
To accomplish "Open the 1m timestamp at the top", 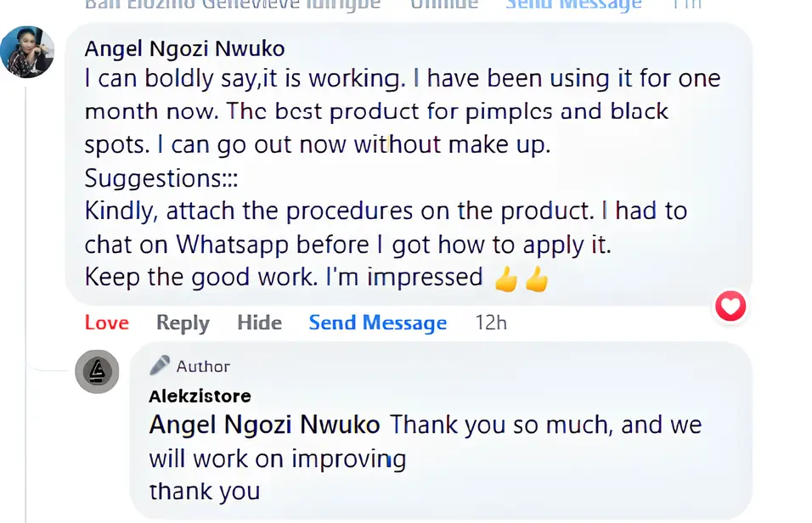I will 685,4.
